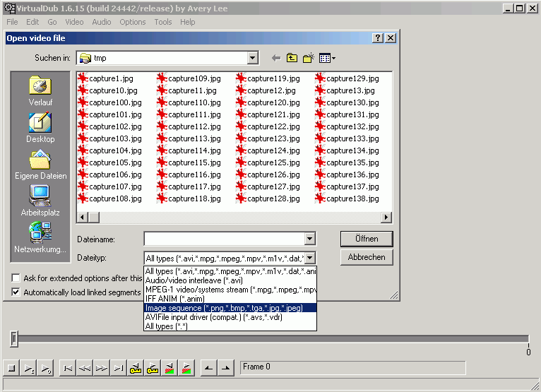Select the file capture138.jpg
Image resolution: width=541 pixels, height=392 pixels.
click(x=347, y=198)
